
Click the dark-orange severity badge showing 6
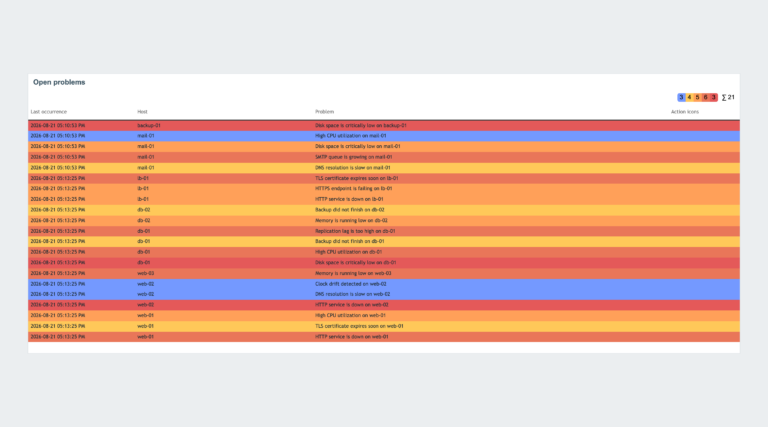[706, 97]
